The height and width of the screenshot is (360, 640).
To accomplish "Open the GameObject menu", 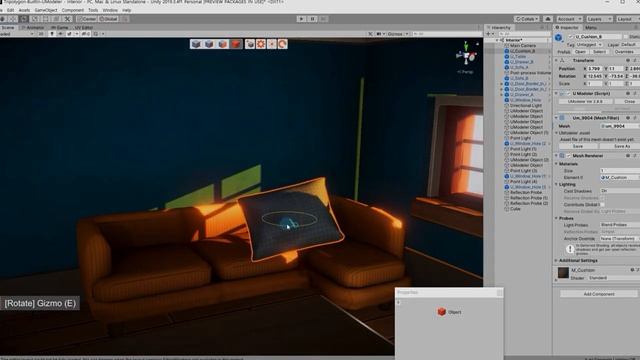I will pos(46,10).
